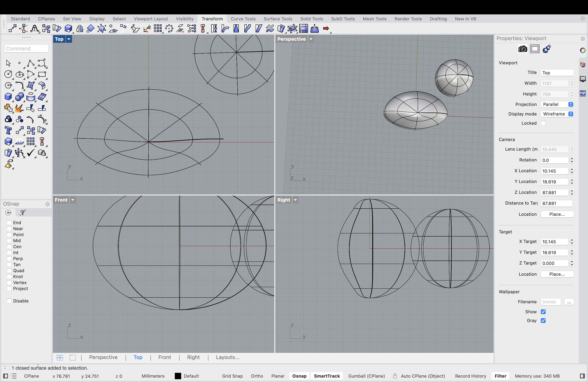Open the Projection dropdown
The width and height of the screenshot is (588, 382).
click(x=557, y=104)
